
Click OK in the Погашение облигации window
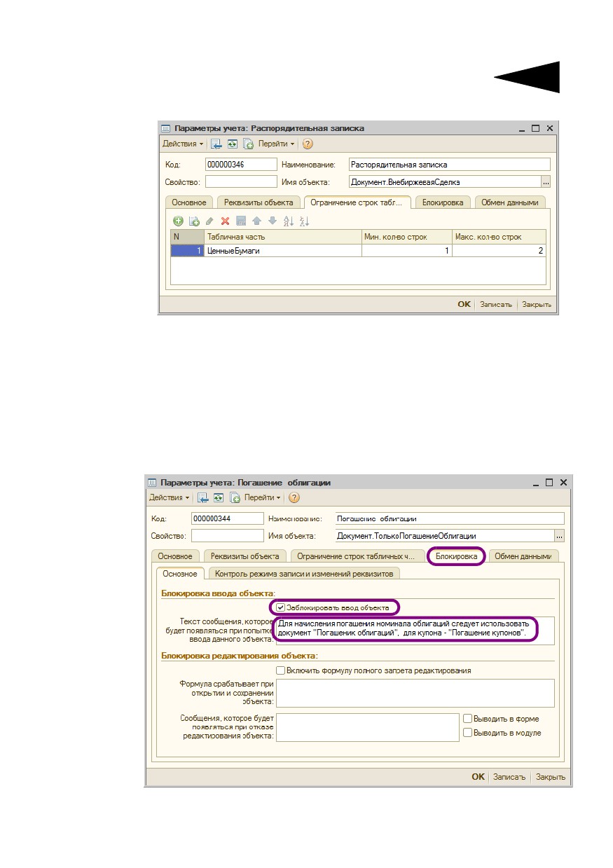tap(478, 777)
